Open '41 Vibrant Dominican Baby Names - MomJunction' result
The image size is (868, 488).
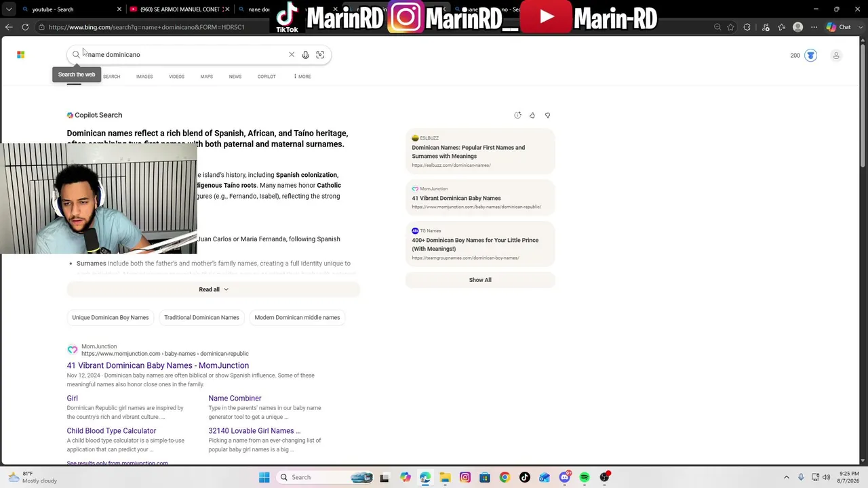click(x=158, y=365)
